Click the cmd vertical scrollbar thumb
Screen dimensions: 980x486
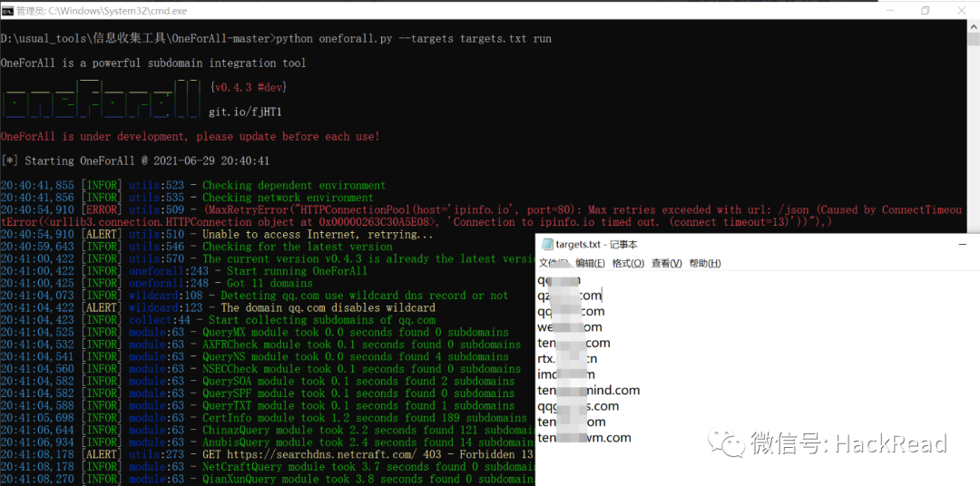[x=974, y=39]
